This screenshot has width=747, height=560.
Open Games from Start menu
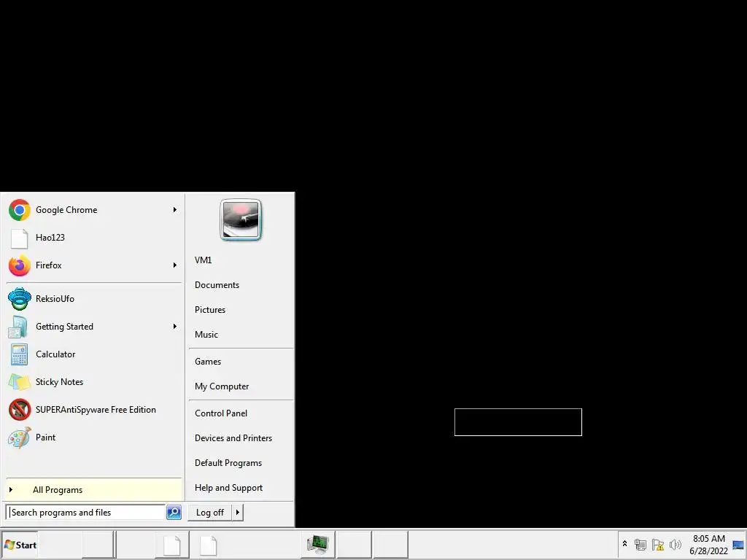click(208, 362)
